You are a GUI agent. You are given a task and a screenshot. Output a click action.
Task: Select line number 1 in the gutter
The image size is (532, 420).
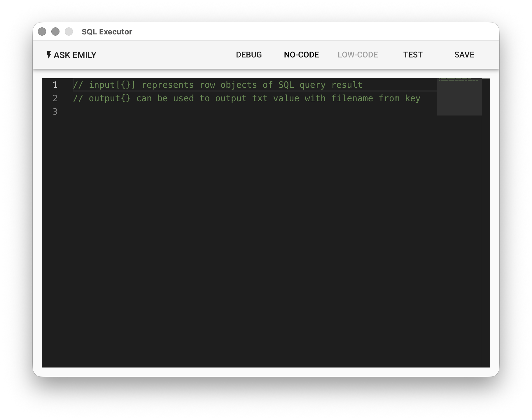55,85
